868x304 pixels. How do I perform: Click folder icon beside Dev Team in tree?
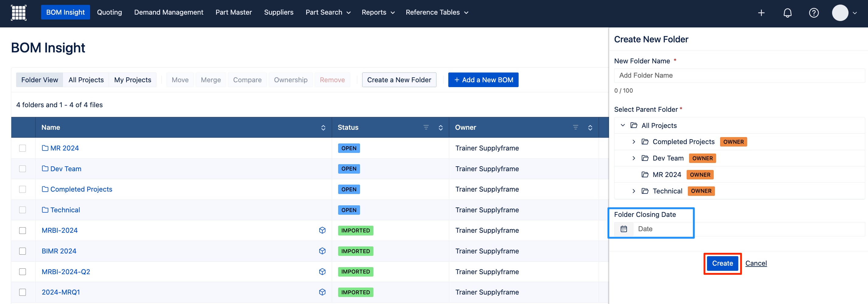coord(645,158)
